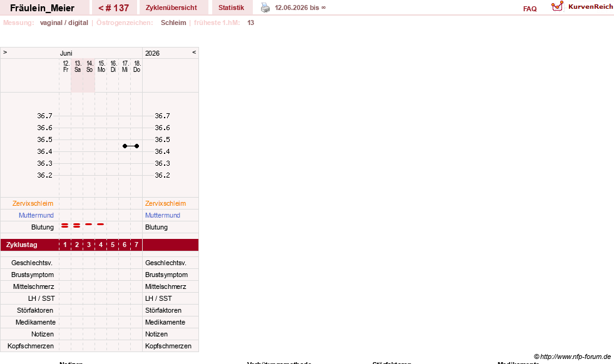Click the left Störfaktoren row label
Image resolution: width=614 pixels, height=364 pixels.
[35, 310]
